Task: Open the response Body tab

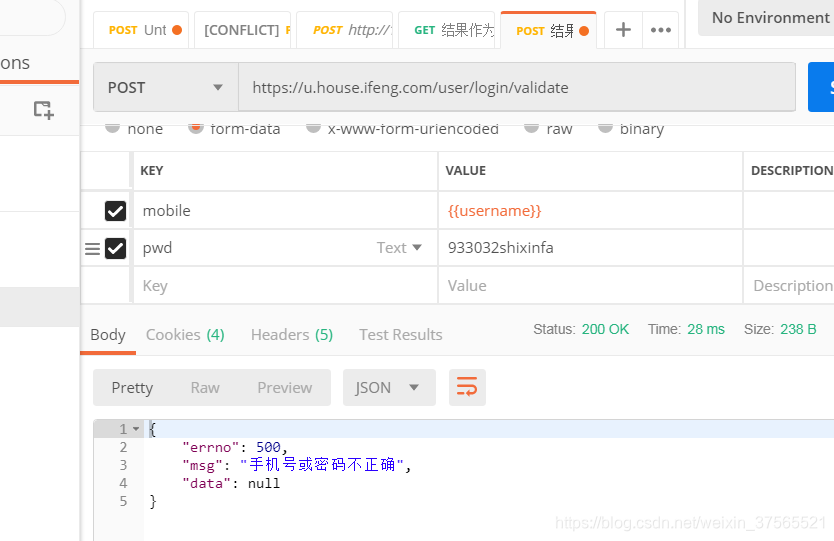Action: 108,335
